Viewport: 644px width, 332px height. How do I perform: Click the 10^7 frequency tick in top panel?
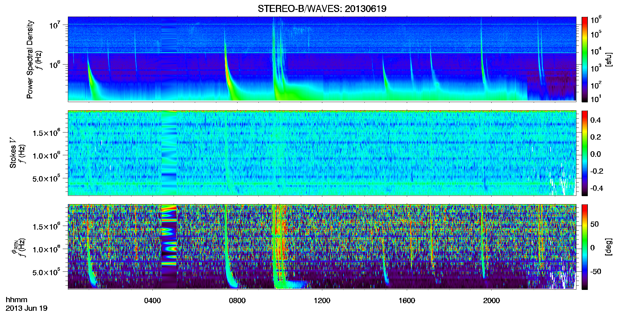[x=55, y=25]
